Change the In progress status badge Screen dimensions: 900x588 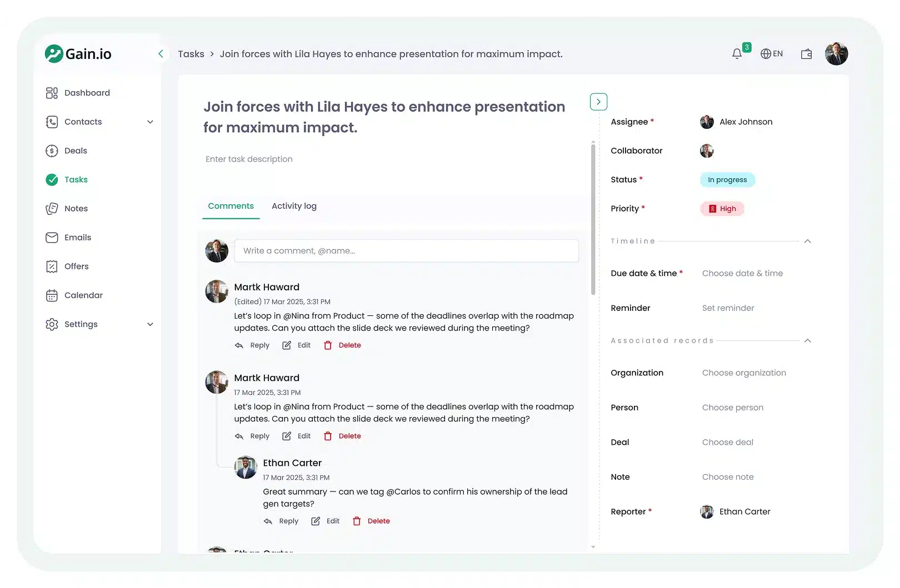click(727, 179)
